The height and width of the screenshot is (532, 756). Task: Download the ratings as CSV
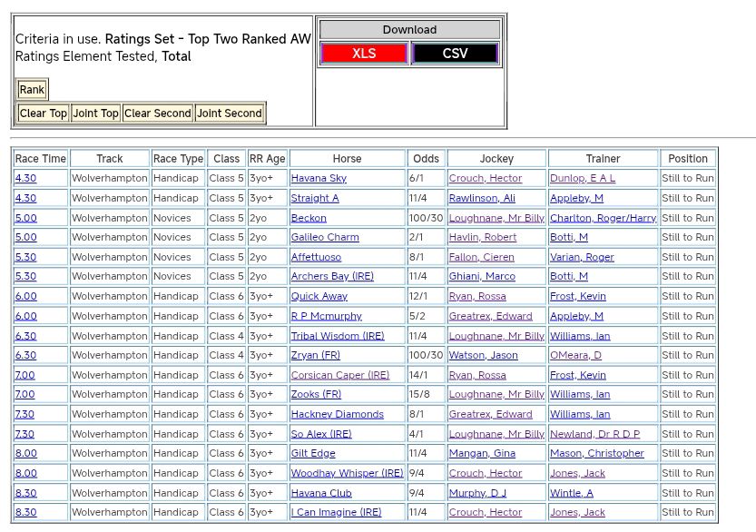point(455,54)
